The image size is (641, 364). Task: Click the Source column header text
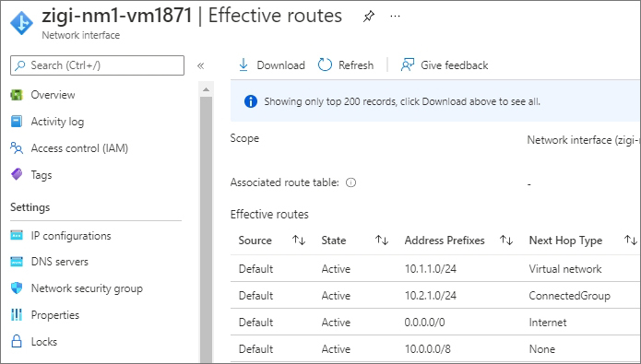tap(255, 241)
